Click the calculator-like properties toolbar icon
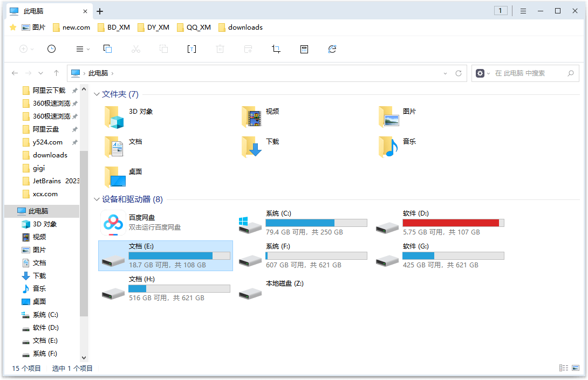Viewport: 588px width, 380px height. tap(304, 49)
